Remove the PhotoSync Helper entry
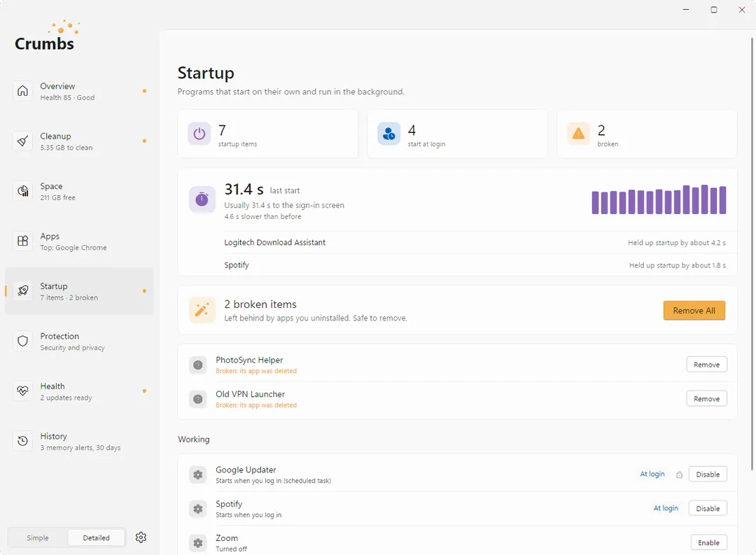The height and width of the screenshot is (555, 756). (706, 365)
